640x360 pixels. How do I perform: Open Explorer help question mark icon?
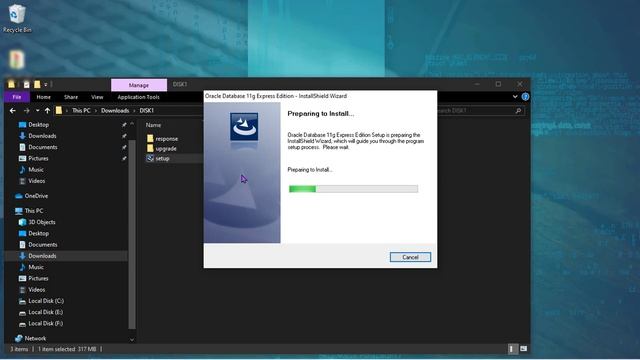525,97
